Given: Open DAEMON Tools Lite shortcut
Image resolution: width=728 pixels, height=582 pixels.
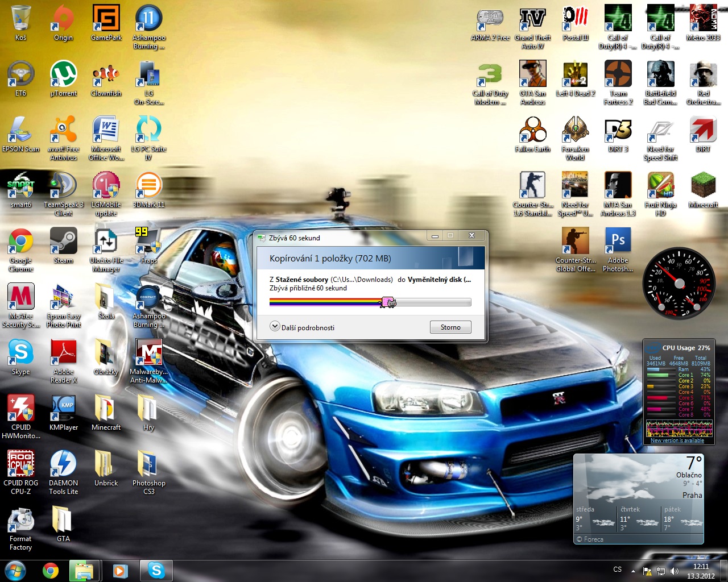Looking at the screenshot, I should 64,472.
